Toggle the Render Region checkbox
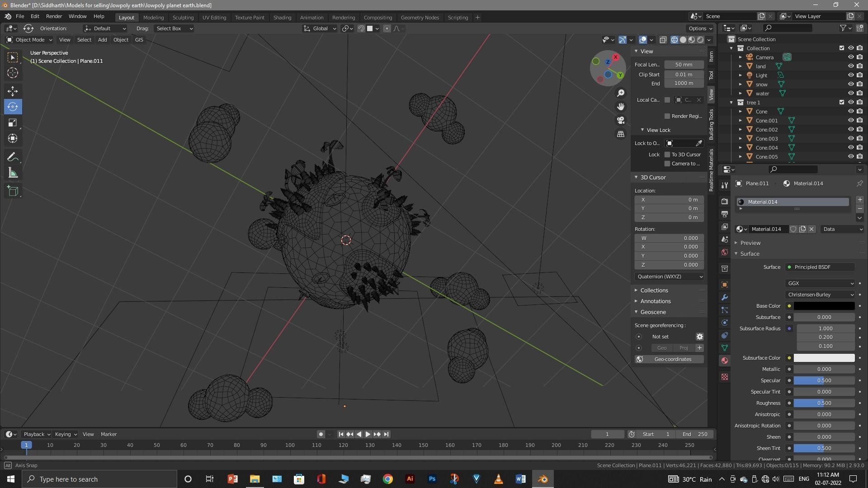This screenshot has width=868, height=488. pos(667,116)
